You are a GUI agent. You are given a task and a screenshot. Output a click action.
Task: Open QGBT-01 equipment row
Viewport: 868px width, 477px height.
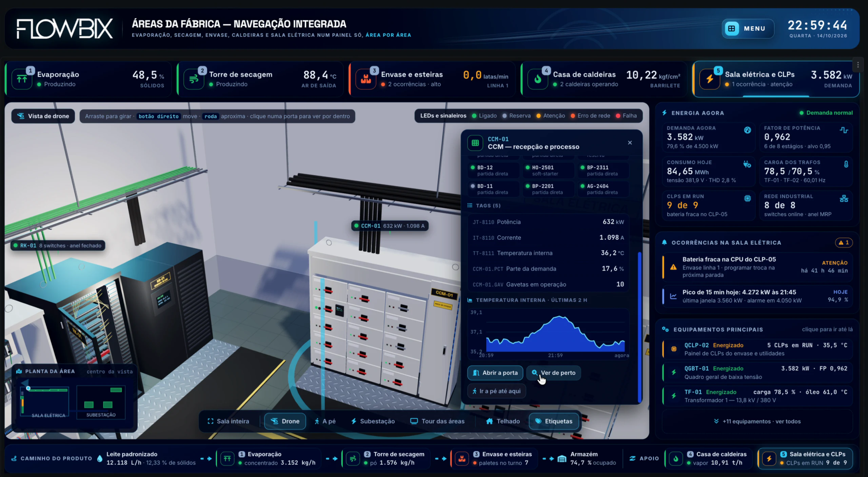(x=757, y=373)
